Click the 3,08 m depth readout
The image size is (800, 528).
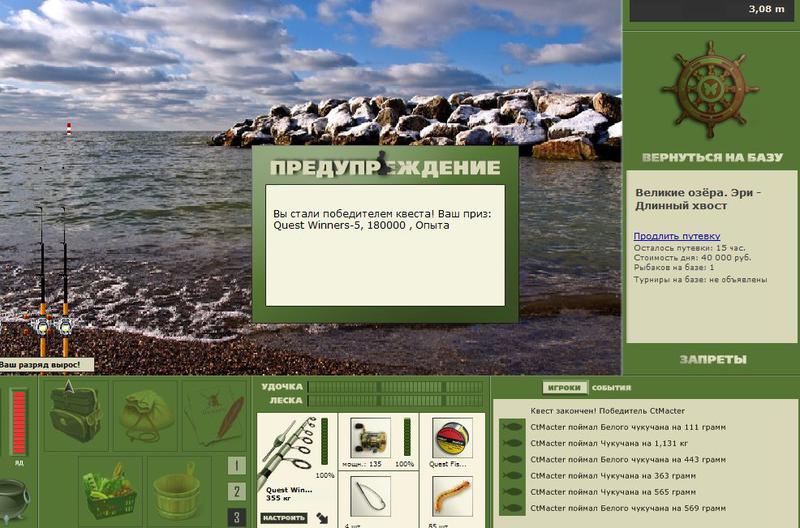(766, 9)
